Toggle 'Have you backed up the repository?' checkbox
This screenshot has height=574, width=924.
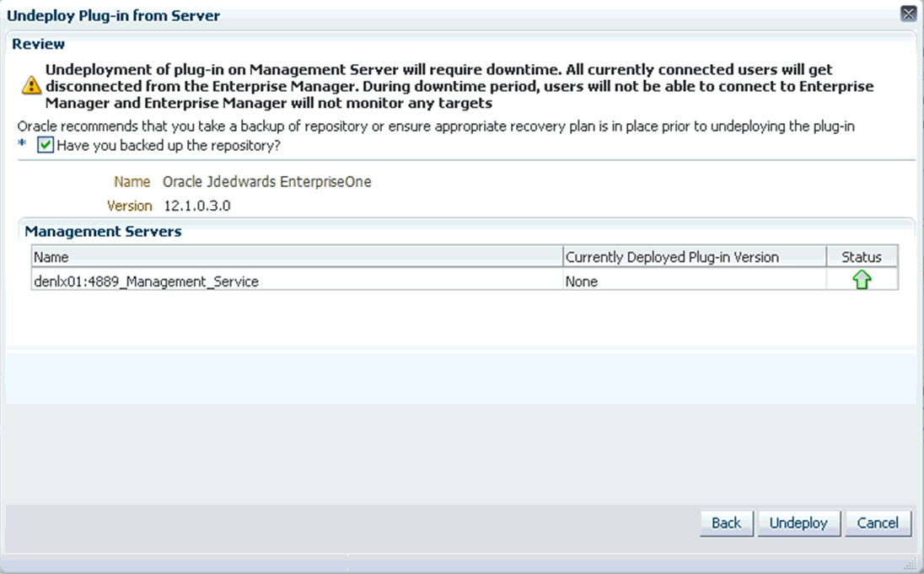tap(46, 145)
